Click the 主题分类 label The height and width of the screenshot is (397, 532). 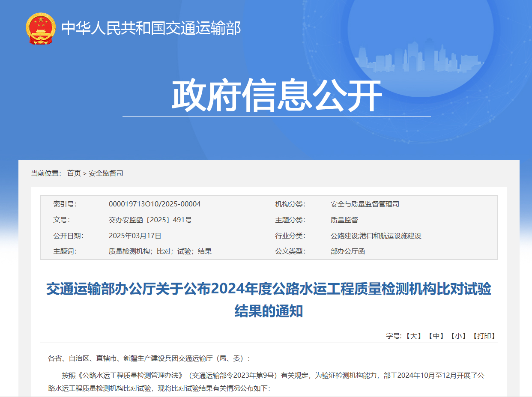point(290,220)
